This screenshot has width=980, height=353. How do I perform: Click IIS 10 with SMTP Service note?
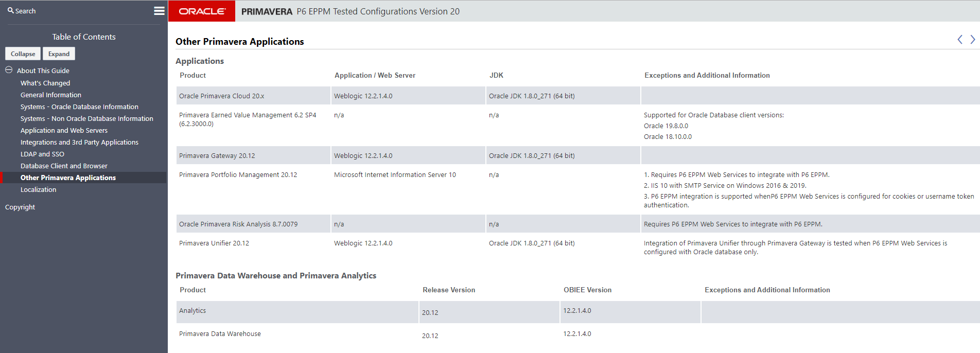coord(725,185)
